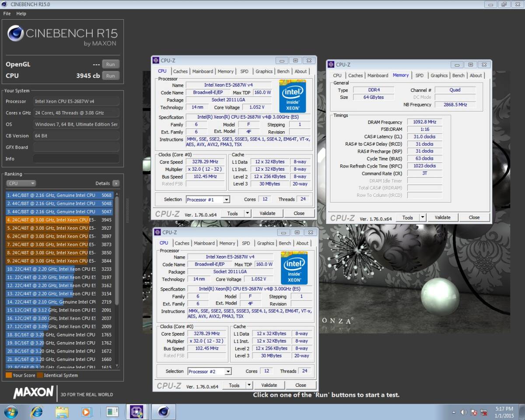Open the Cinebench Help menu
Image resolution: width=525 pixels, height=420 pixels.
pyautogui.click(x=21, y=14)
